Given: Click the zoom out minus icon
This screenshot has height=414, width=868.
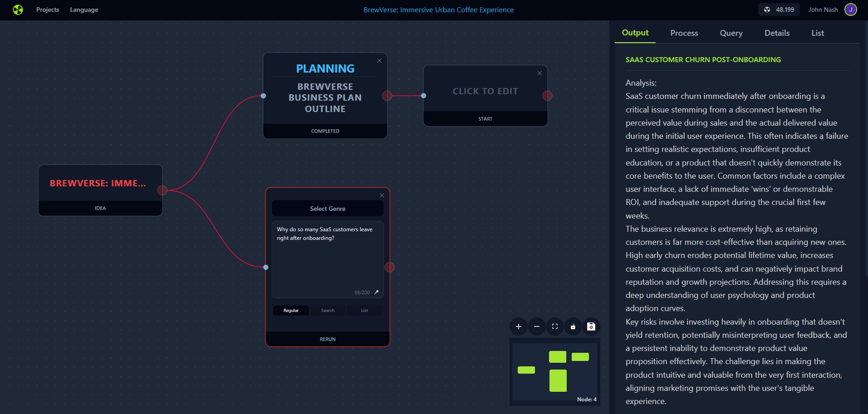Looking at the screenshot, I should [x=536, y=326].
